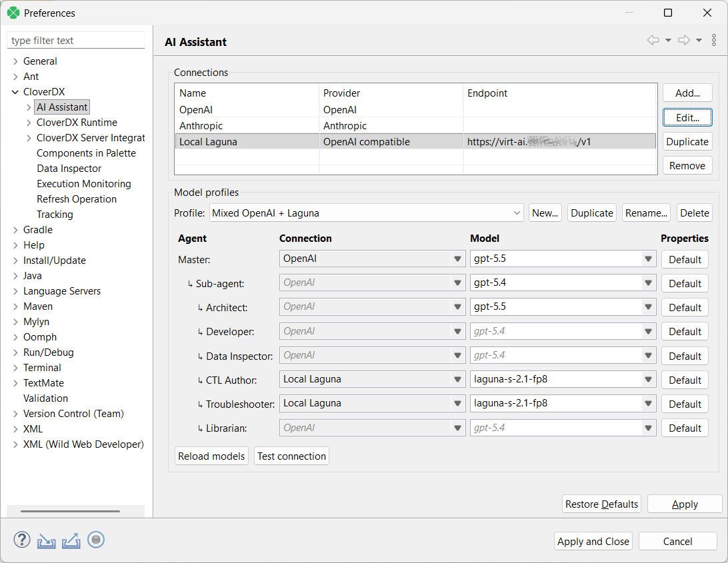Expand the General tree node
728x563 pixels.
(15, 61)
